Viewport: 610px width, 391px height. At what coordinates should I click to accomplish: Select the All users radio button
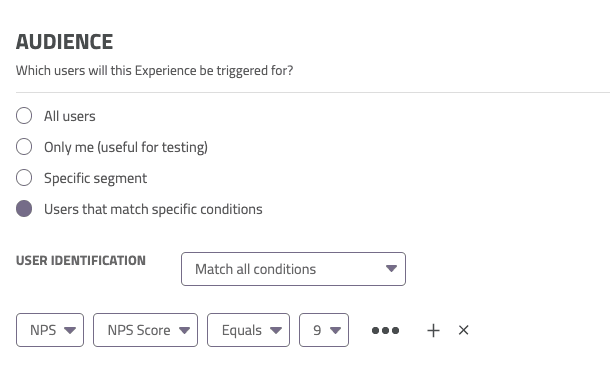[x=24, y=116]
